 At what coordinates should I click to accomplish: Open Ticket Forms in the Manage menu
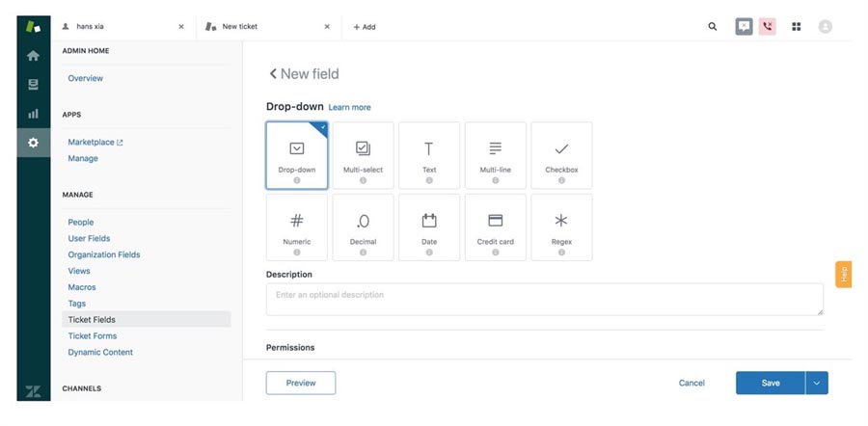pos(93,335)
